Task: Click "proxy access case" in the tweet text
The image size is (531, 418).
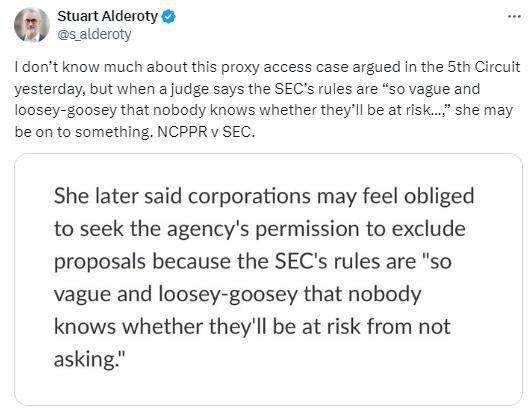Action: pyautogui.click(x=285, y=67)
